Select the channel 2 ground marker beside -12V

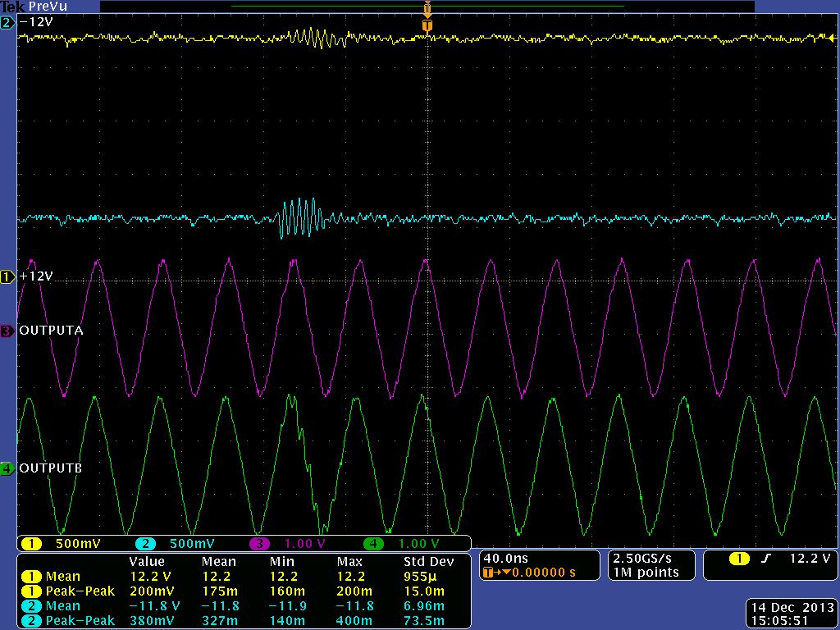[7, 22]
